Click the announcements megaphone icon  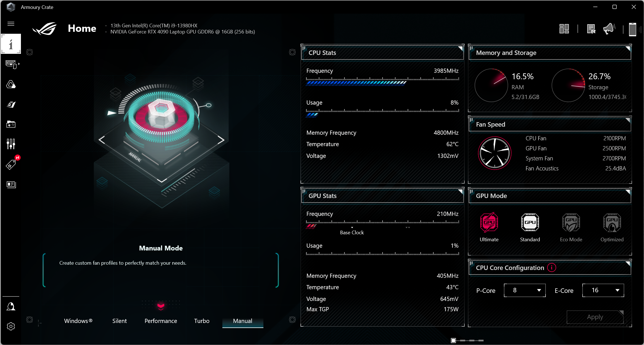[x=609, y=29]
